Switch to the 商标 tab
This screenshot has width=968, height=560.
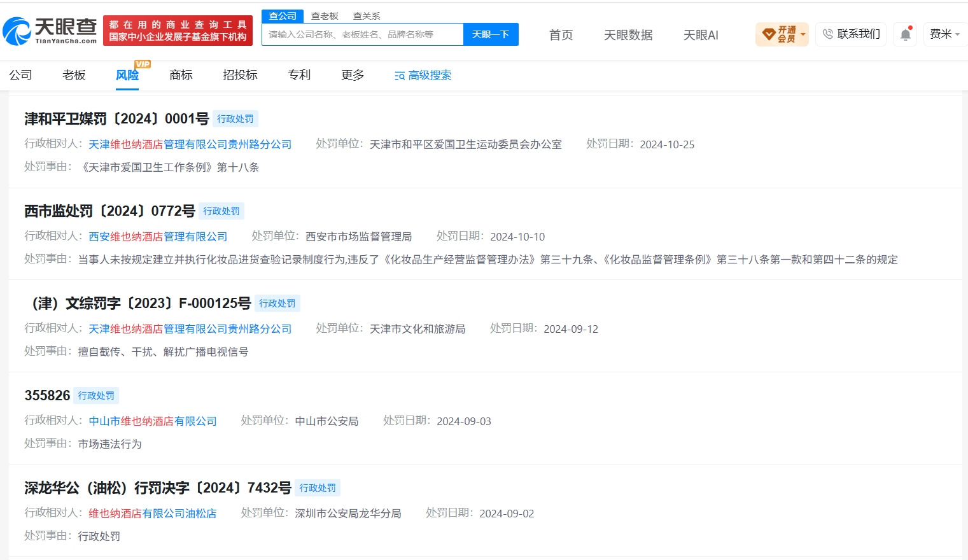point(181,75)
